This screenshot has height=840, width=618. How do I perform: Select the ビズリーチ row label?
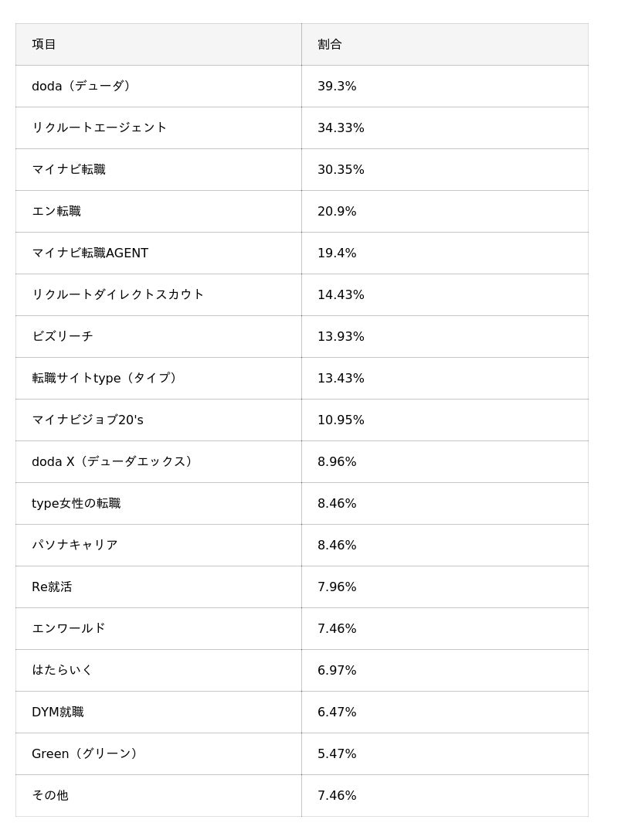pos(63,337)
